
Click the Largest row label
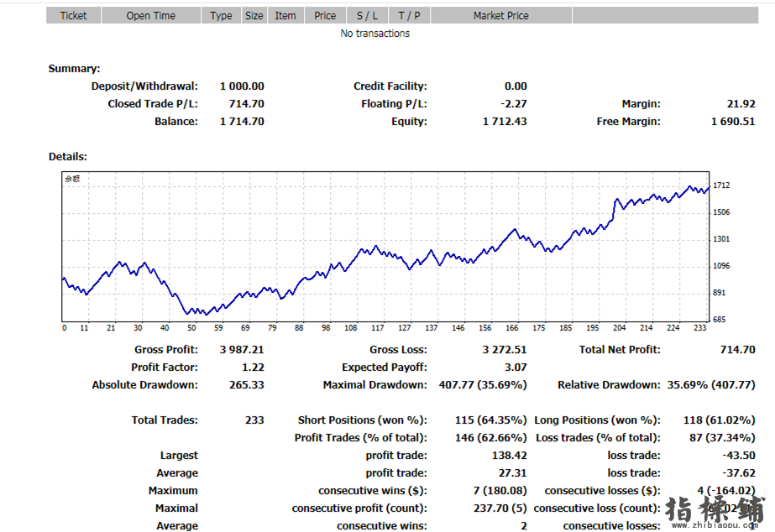179,456
